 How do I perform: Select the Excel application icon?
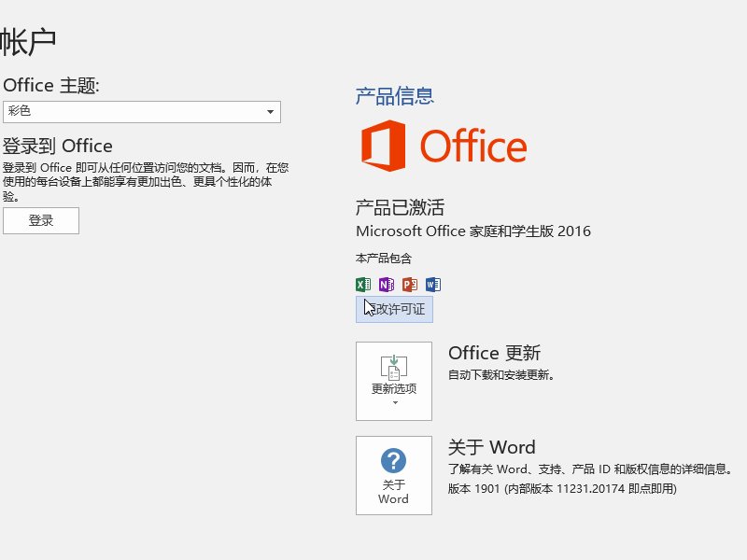[364, 284]
